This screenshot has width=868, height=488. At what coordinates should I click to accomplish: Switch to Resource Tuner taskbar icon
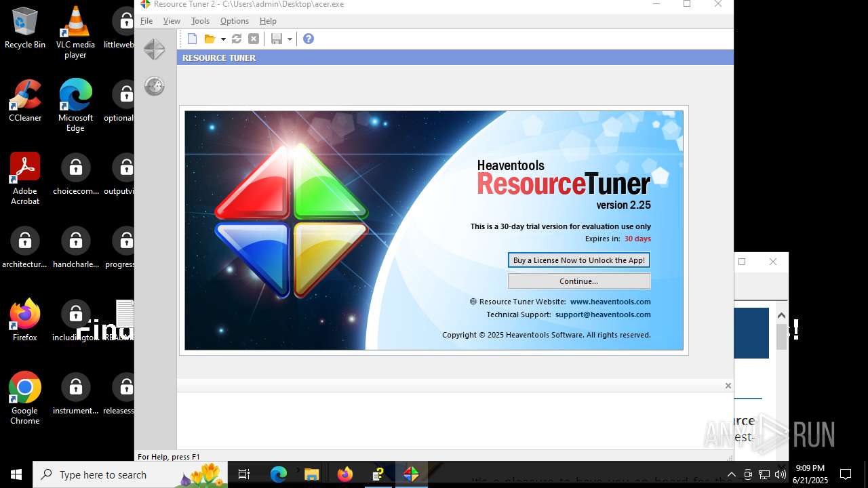[x=411, y=474]
